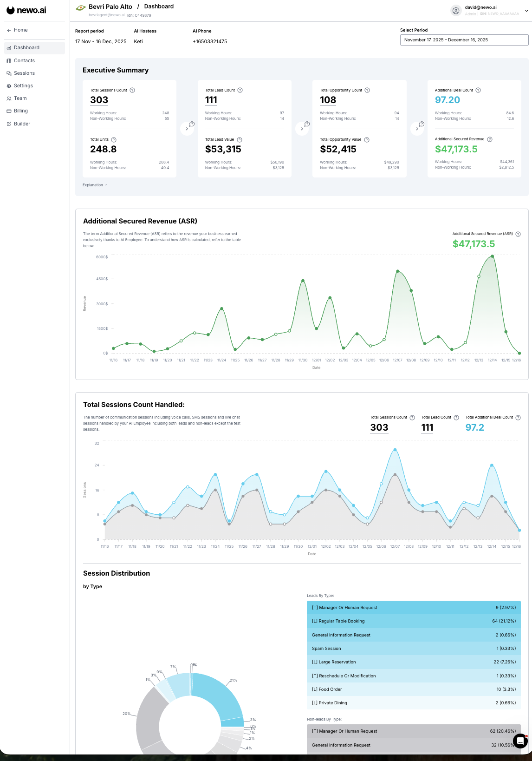532x761 pixels.
Task: Navigate back to Home
Action: click(x=20, y=30)
